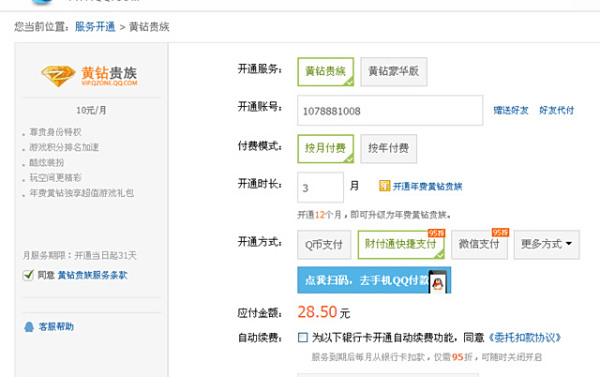Click 年费黄钻独享超值游戏礼包 benefit text

click(82, 193)
